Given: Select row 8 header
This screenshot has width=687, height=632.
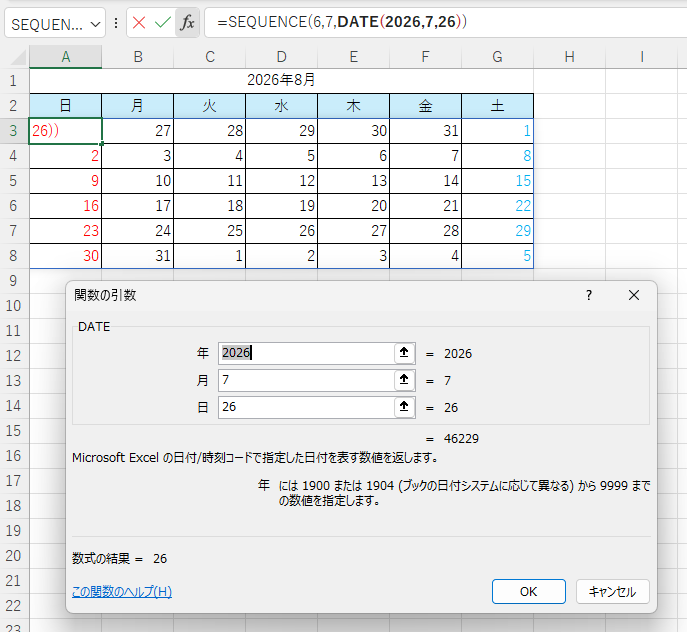Looking at the screenshot, I should click(x=14, y=256).
